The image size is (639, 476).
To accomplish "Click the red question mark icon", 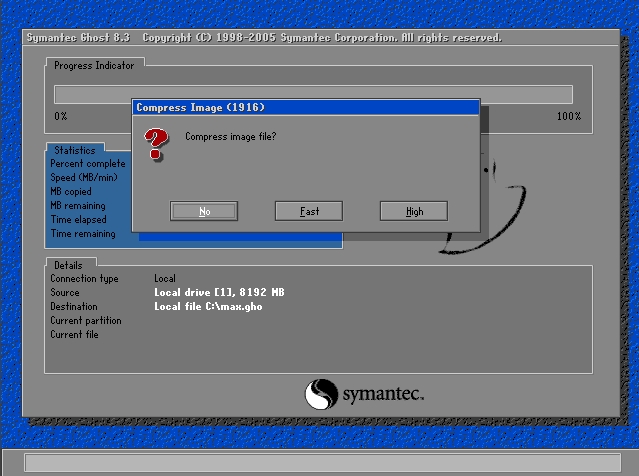I will 154,143.
